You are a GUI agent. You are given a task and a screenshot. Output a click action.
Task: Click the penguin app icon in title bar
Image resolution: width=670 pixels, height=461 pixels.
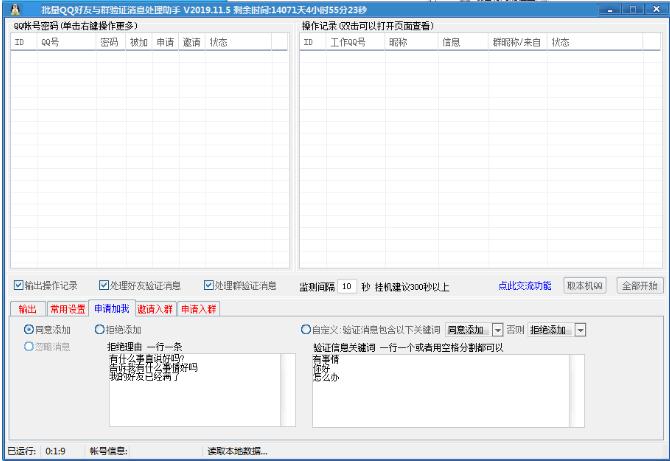15,9
